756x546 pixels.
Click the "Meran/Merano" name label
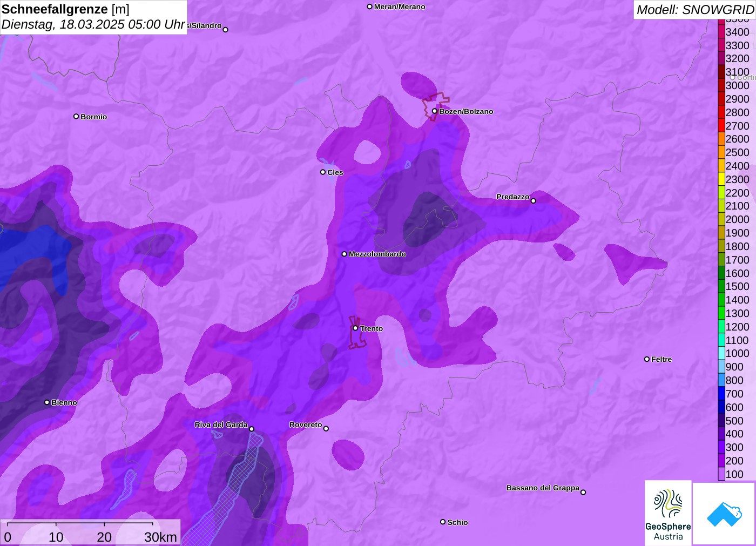pyautogui.click(x=400, y=6)
